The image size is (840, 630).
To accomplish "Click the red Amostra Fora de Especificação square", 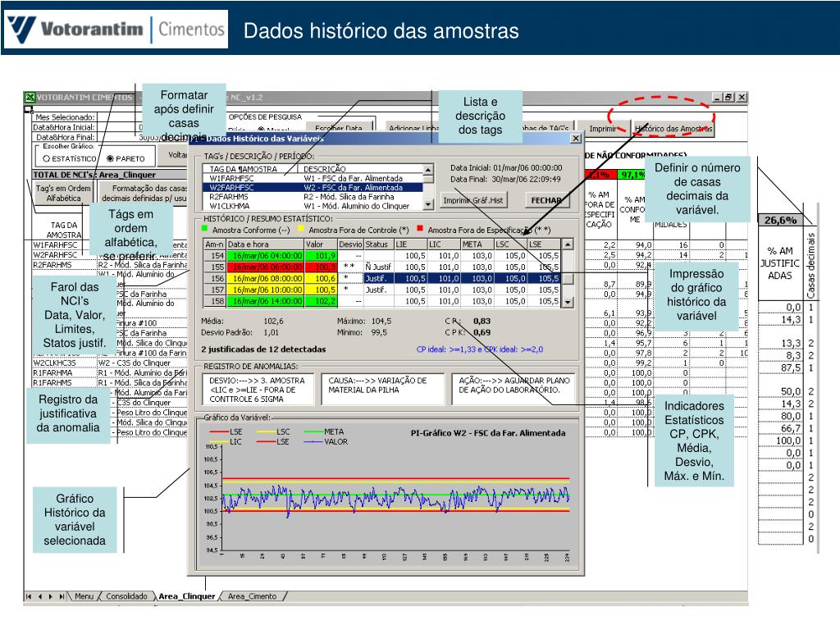I will click(420, 229).
